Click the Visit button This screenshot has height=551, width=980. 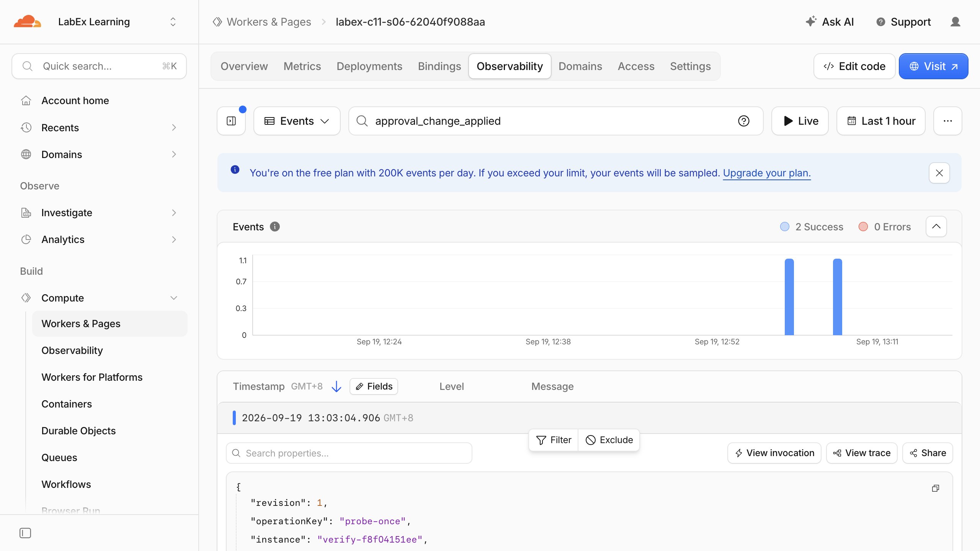934,66
